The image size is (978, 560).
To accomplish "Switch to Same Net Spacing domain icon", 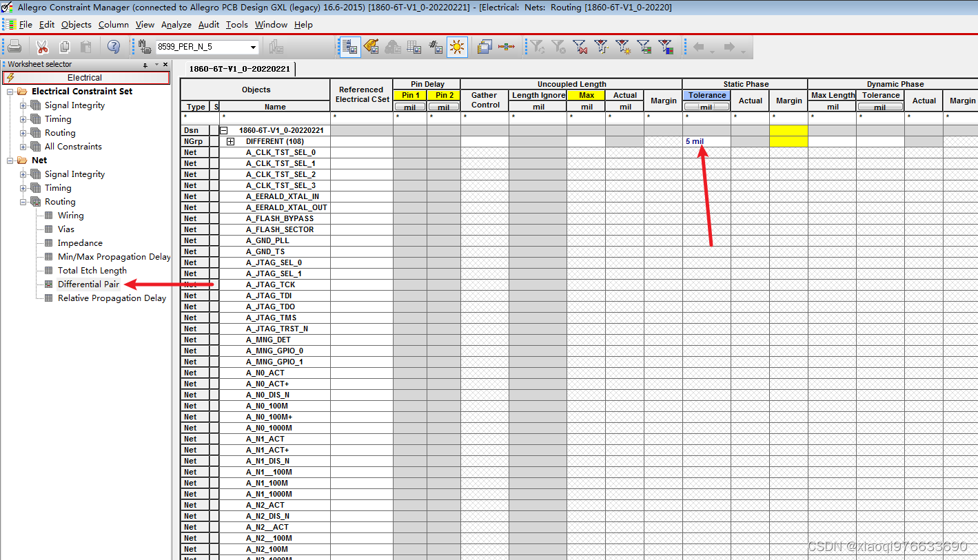I will [414, 47].
